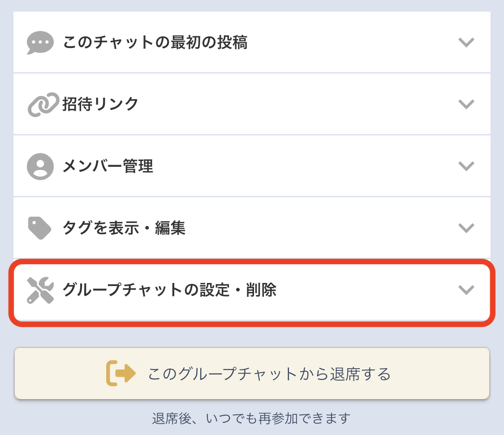Expand the このチャットの最初の投稿 chevron
The height and width of the screenshot is (435, 504).
466,43
